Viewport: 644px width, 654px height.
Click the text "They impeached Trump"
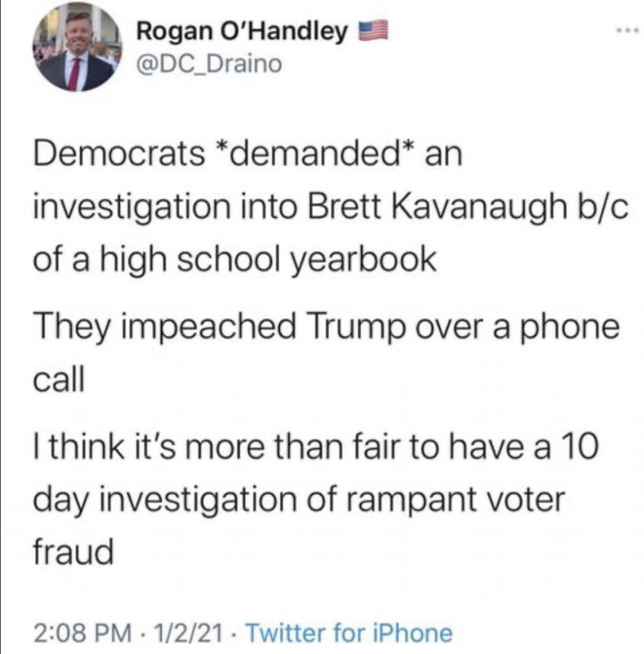tap(167, 328)
